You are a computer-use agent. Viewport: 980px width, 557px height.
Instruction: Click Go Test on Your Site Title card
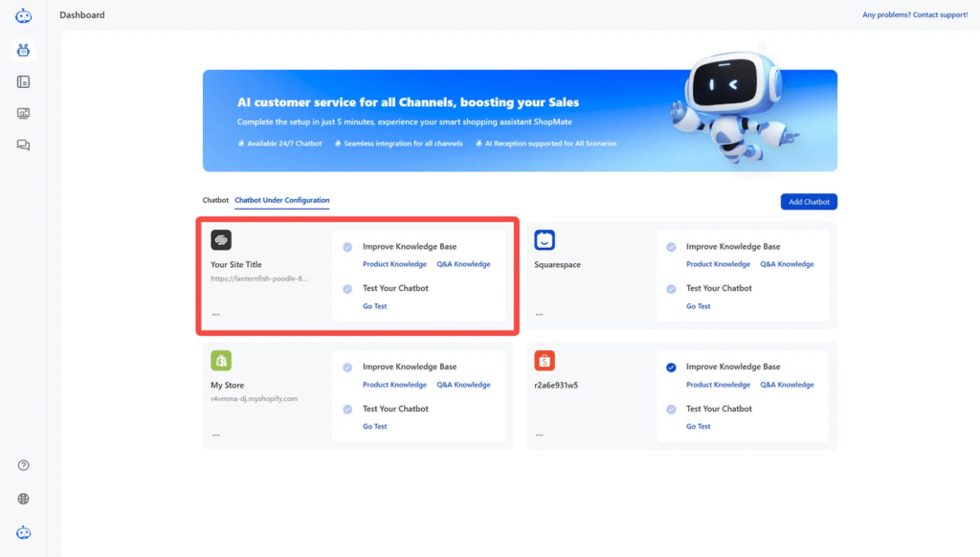tap(374, 305)
